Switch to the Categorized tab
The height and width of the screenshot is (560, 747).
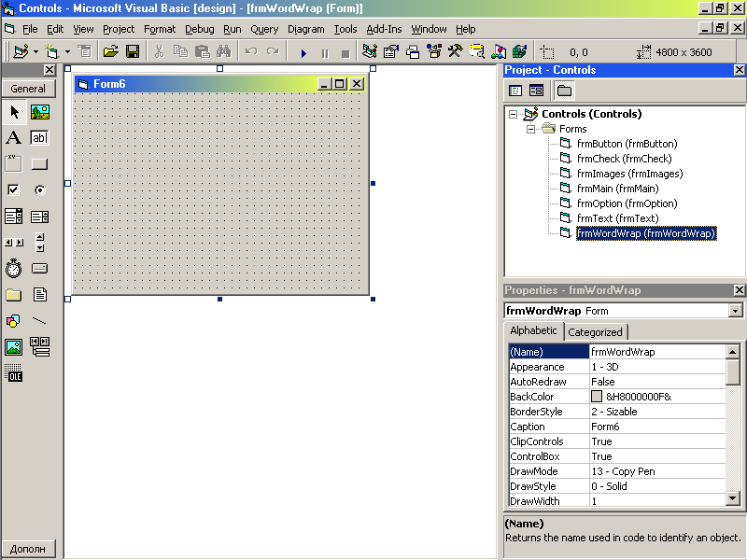595,332
